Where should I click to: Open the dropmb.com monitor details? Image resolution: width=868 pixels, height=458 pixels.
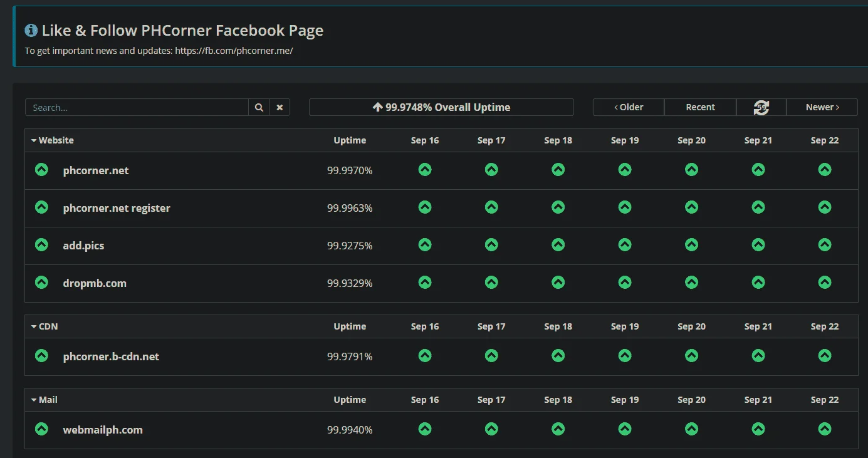(95, 283)
